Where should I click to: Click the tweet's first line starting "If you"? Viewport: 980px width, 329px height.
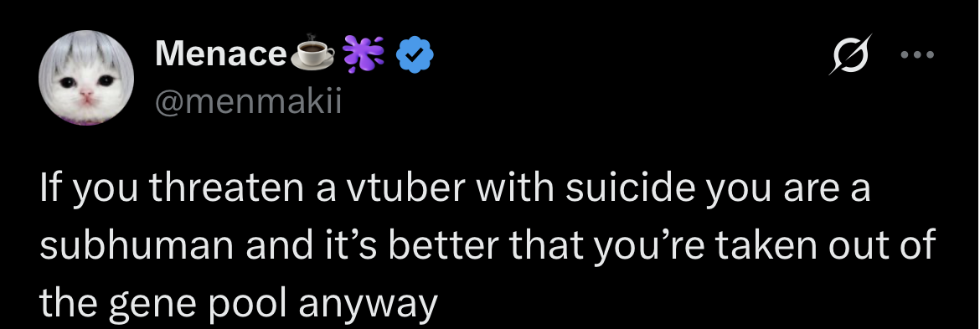click(455, 190)
